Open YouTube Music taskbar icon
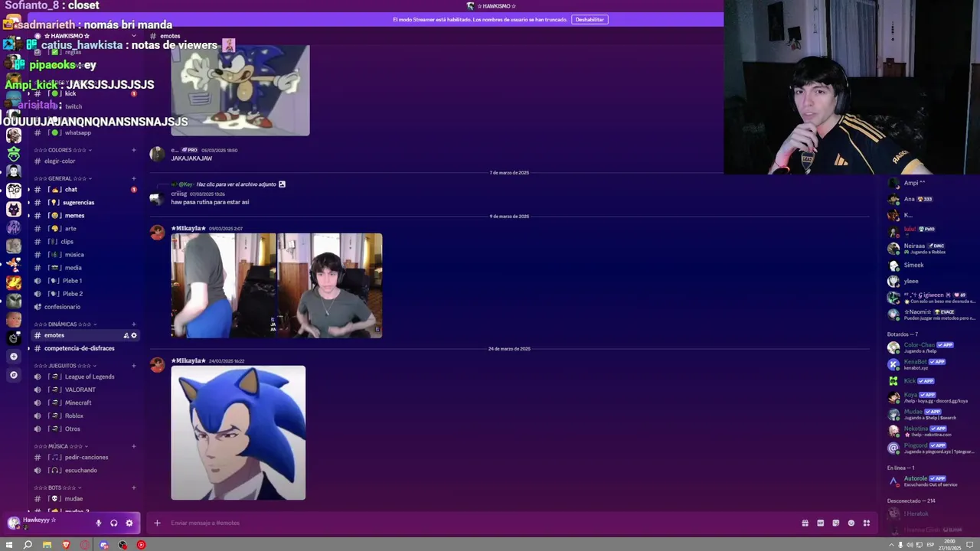Image resolution: width=980 pixels, height=551 pixels. [x=141, y=545]
